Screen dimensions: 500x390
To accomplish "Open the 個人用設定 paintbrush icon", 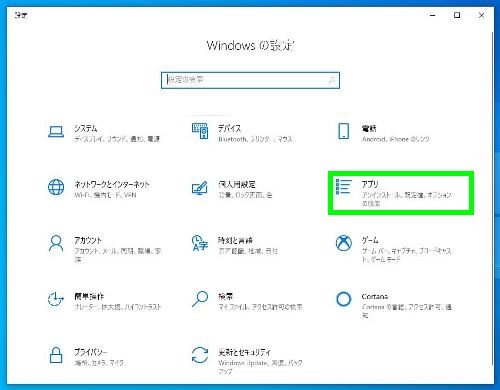I will pos(200,188).
